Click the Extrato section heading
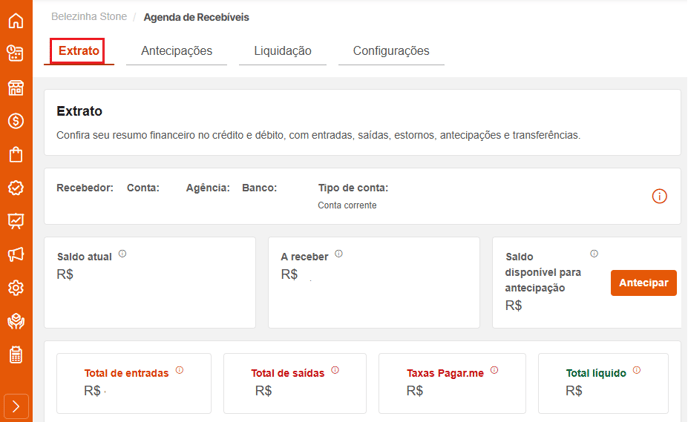Screen dimensions: 688x422 coord(79,111)
